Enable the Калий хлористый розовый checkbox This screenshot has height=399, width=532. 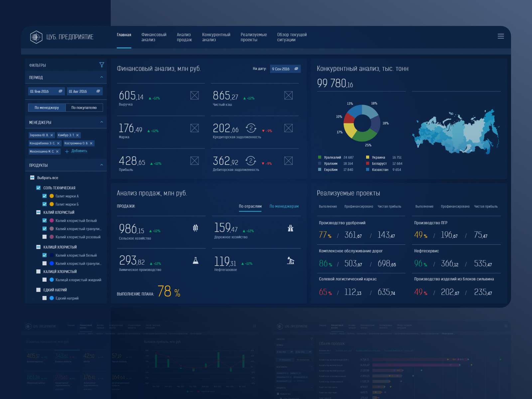click(x=45, y=237)
